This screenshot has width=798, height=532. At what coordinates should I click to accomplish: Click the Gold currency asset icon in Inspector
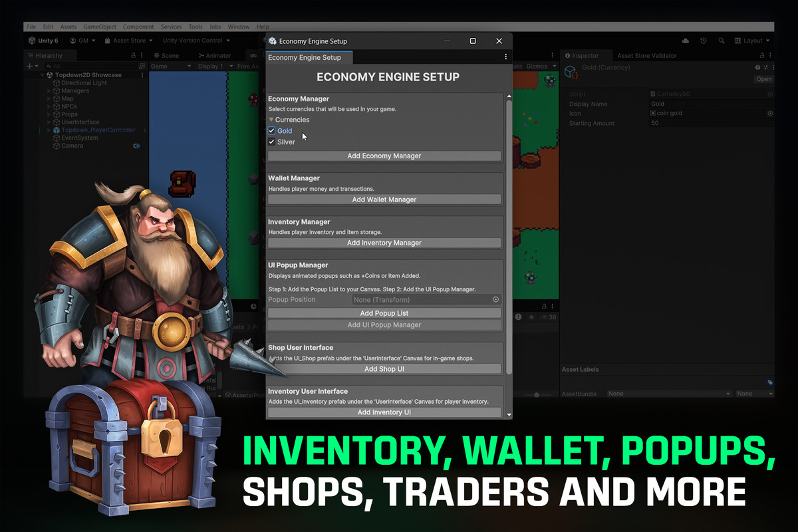tap(570, 71)
